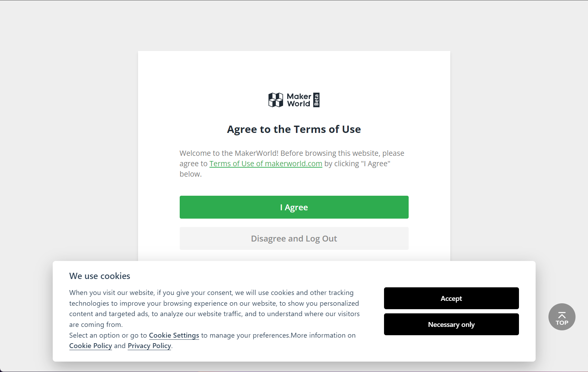This screenshot has width=588, height=372.
Task: Open the Cookie Policy link
Action: 91,346
